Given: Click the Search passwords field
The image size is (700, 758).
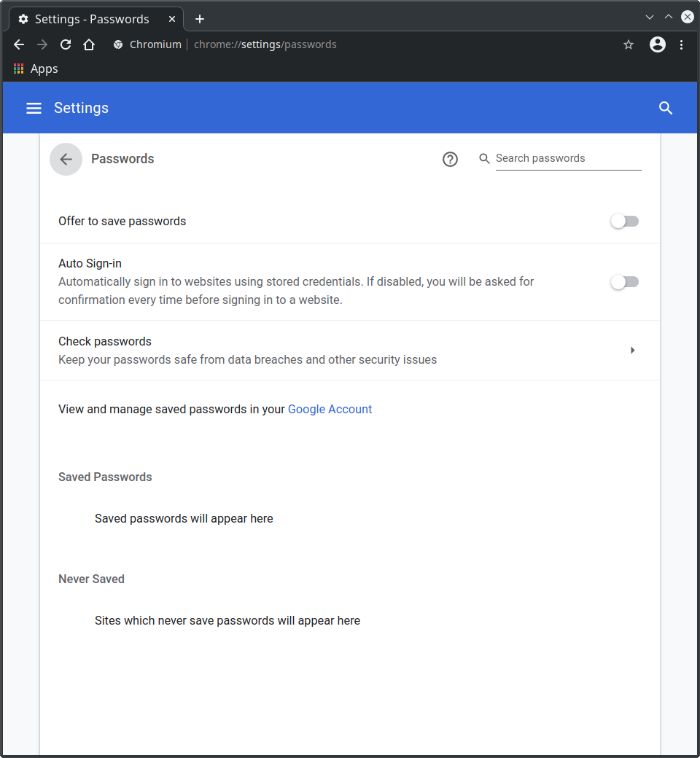Looking at the screenshot, I should [569, 159].
